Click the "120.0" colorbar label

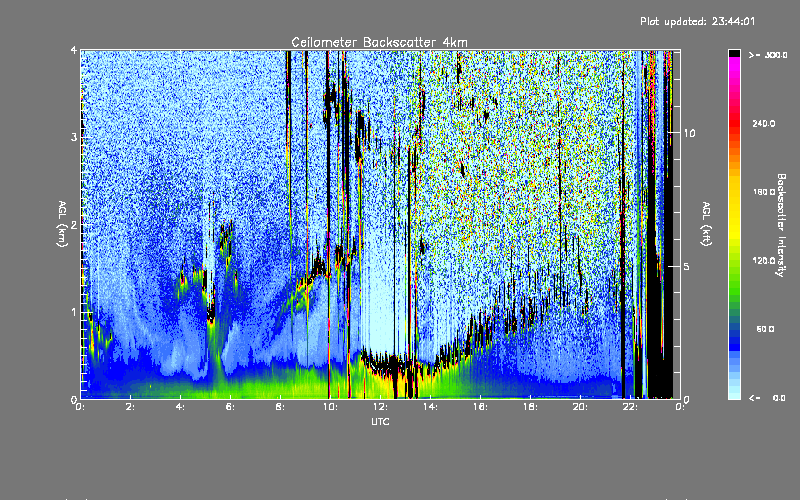[764, 261]
